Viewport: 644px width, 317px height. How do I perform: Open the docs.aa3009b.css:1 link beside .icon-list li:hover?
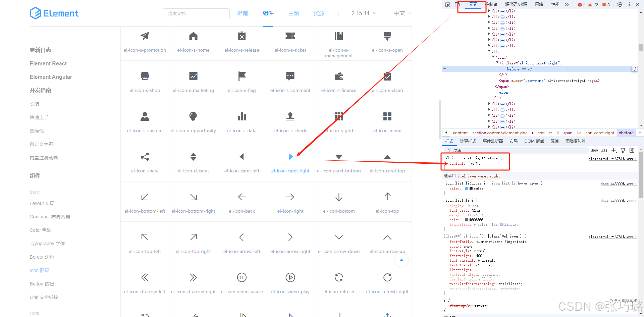click(619, 184)
